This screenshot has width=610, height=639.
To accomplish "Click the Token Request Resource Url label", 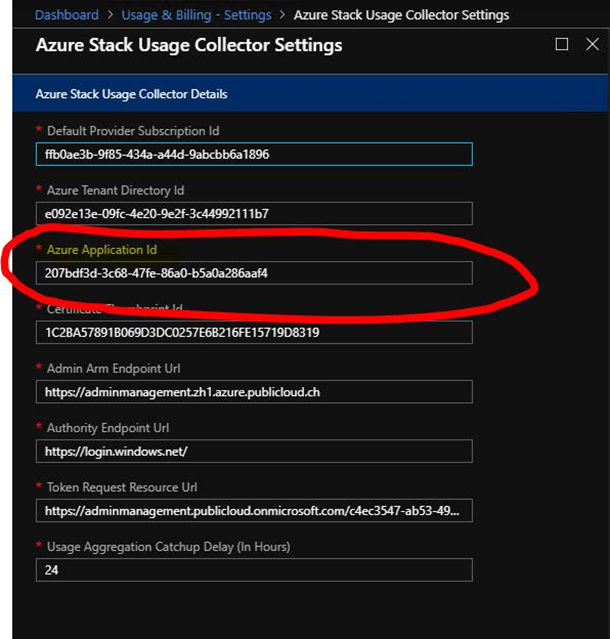I will click(x=122, y=487).
